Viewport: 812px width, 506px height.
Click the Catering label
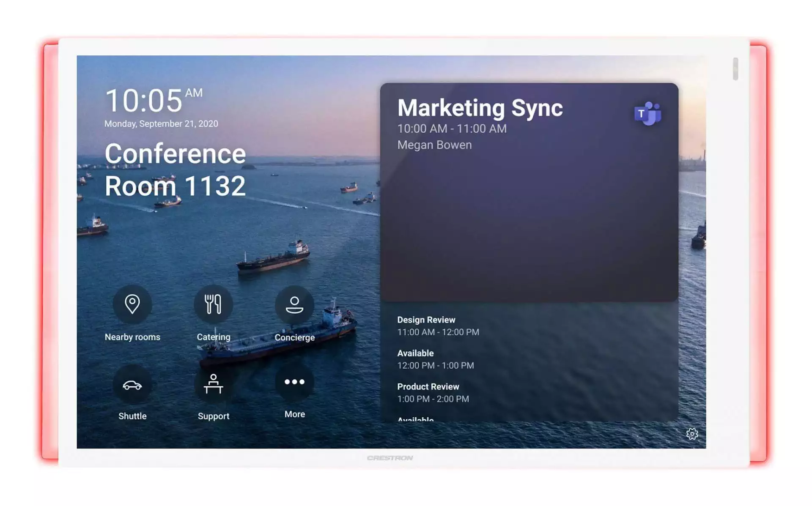pyautogui.click(x=214, y=337)
